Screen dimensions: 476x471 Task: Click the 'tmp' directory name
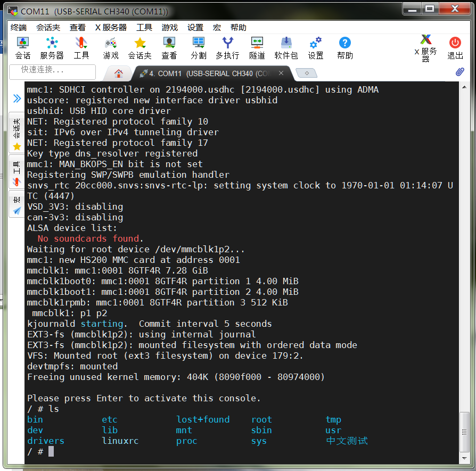(333, 419)
